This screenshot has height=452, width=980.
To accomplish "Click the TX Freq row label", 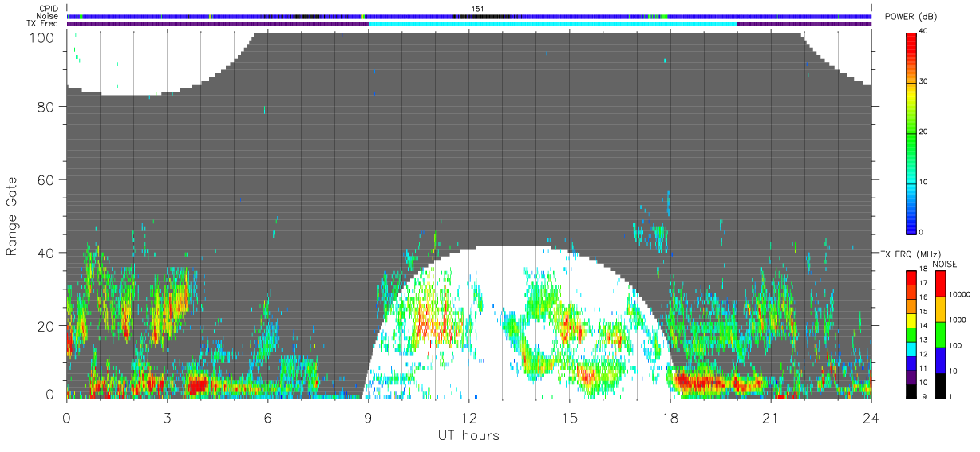I will pos(43,23).
